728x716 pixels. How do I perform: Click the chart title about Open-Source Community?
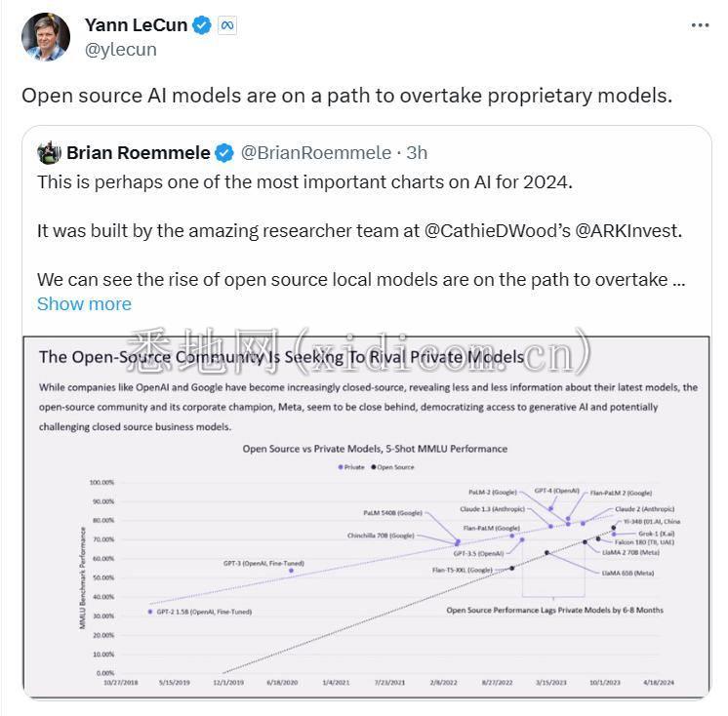(281, 357)
